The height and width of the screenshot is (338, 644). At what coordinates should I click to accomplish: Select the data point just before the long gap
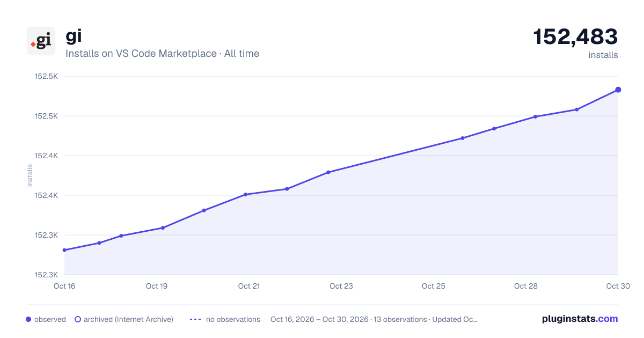[x=328, y=172]
